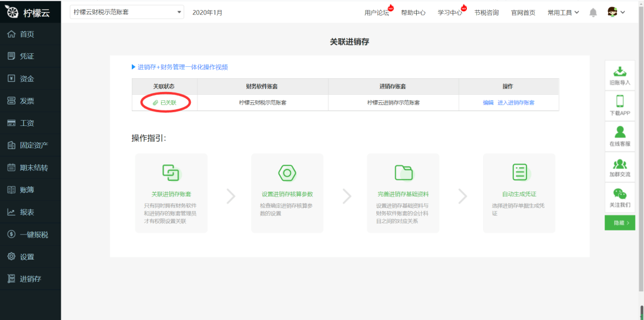The image size is (644, 320).
Task: Open 工资 in the sidebar
Action: (x=30, y=123)
